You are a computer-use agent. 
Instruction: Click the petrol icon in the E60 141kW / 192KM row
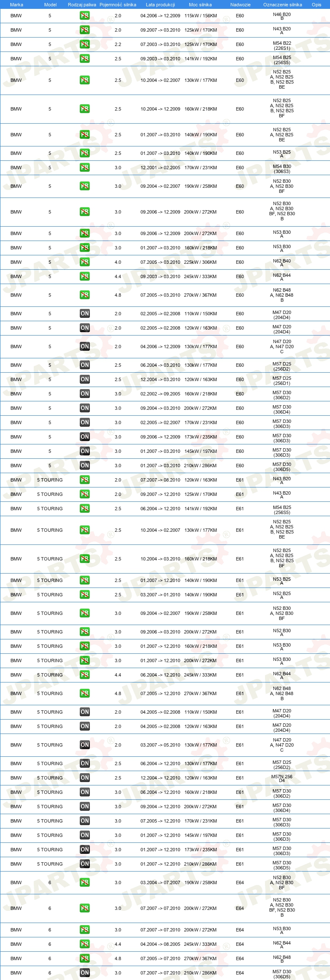tap(84, 59)
